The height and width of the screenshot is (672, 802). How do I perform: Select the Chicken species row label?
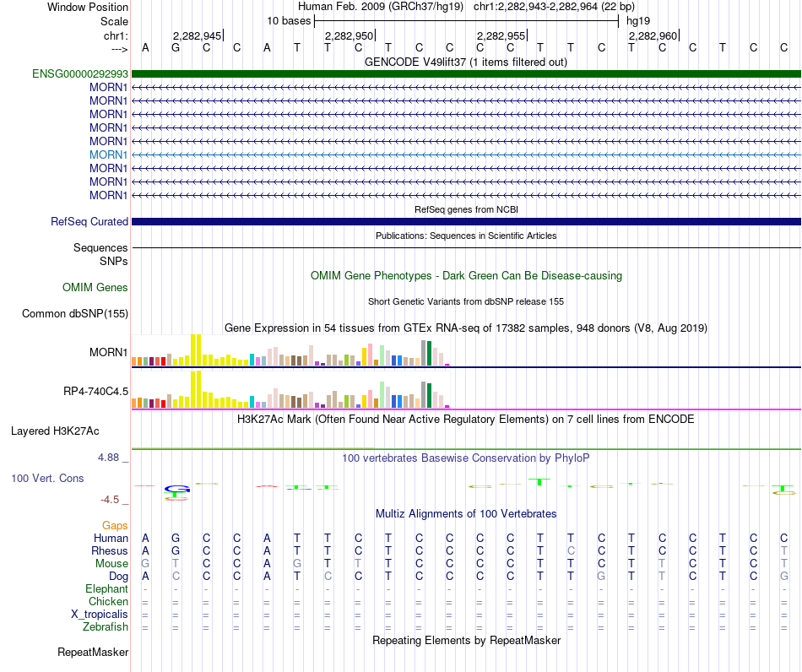click(x=108, y=601)
